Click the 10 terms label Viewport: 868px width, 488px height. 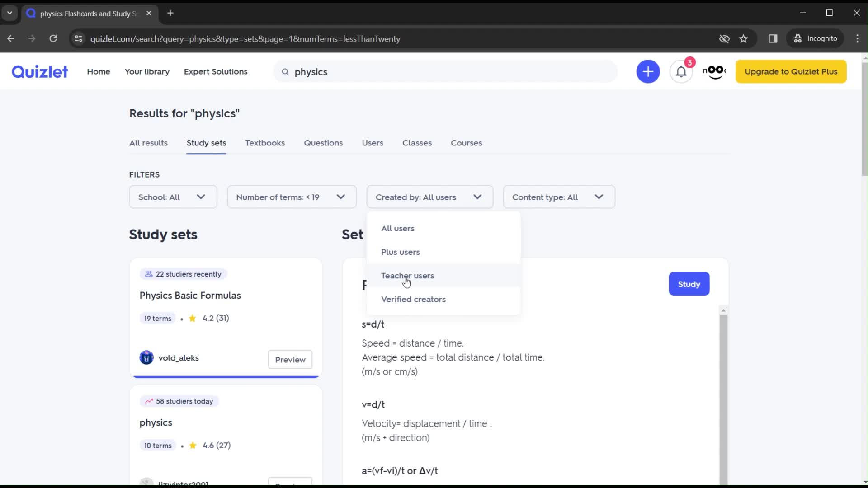[158, 446]
